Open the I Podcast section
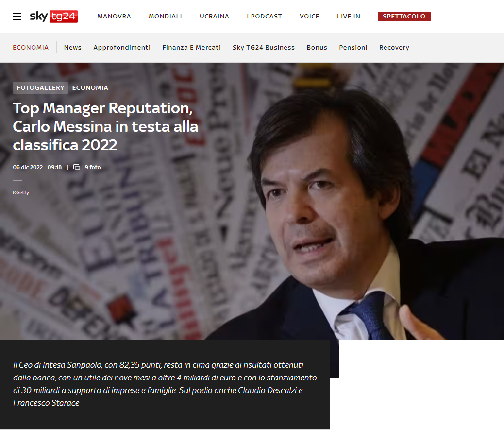 pyautogui.click(x=264, y=17)
